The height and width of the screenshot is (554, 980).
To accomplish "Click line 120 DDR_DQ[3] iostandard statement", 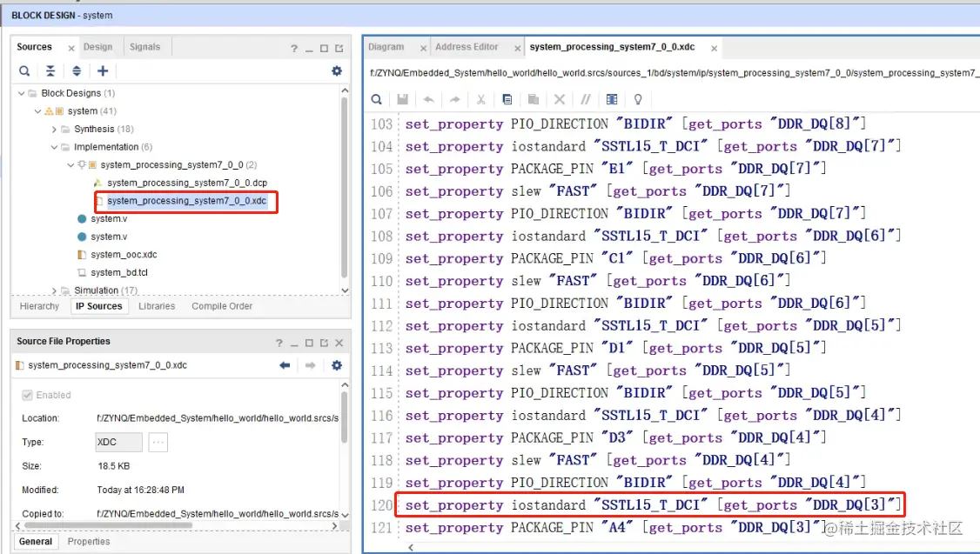I will [x=653, y=504].
